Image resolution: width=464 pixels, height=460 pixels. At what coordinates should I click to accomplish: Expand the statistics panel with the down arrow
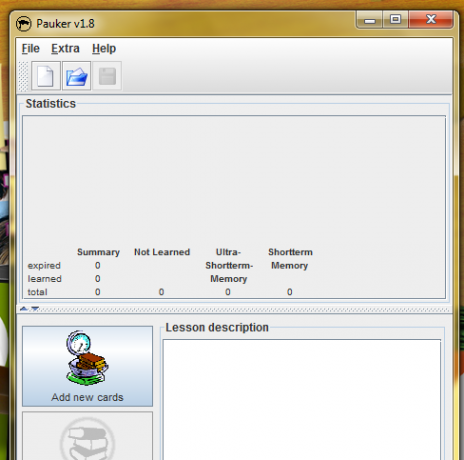point(35,309)
